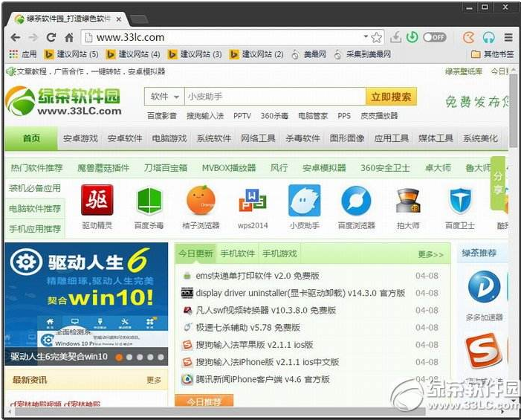Viewport: 521px width, 420px height.
Task: Reload the page with the refresh icon
Action: (x=51, y=38)
